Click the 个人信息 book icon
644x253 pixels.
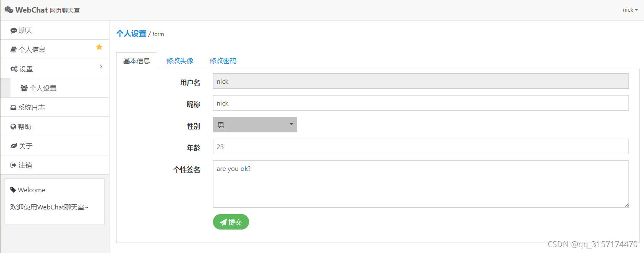point(13,49)
